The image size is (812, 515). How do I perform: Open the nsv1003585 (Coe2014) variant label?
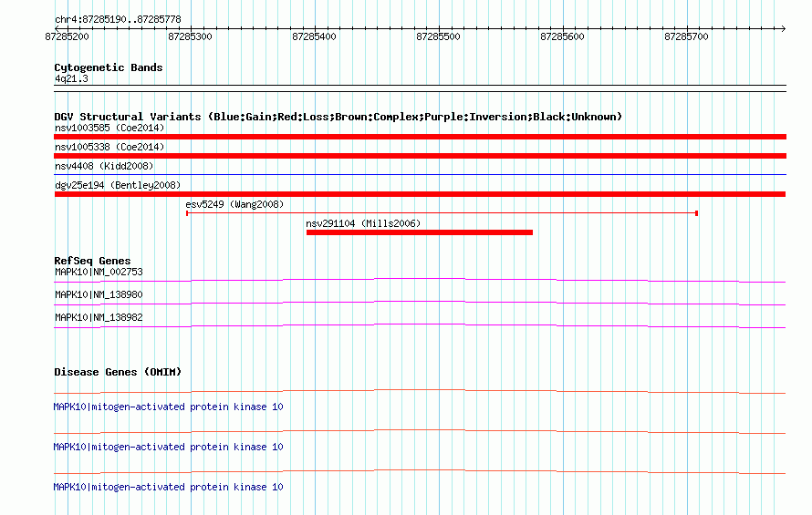tap(109, 128)
